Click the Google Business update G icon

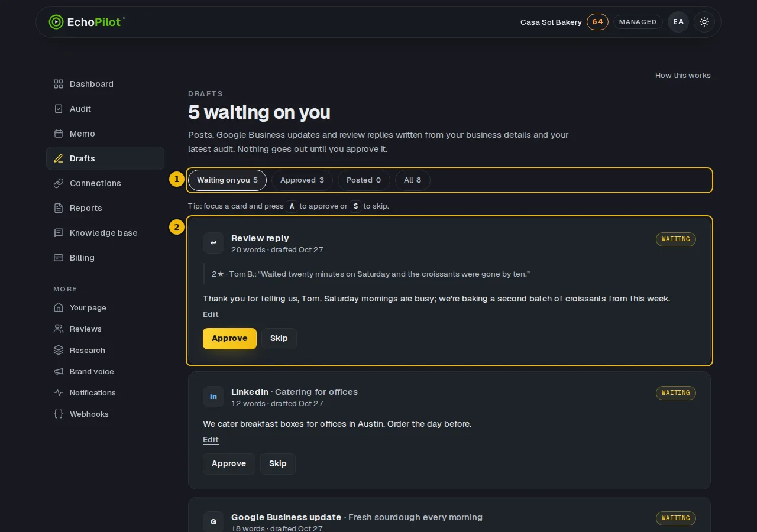coord(213,522)
